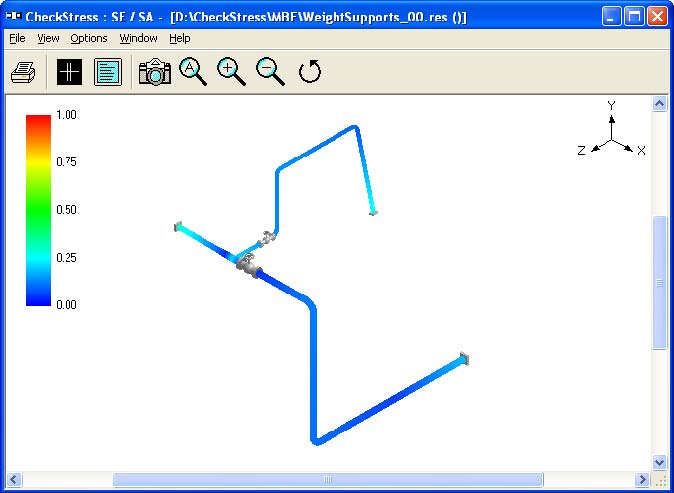Click the horizontal scrollbar right arrow
The width and height of the screenshot is (674, 493).
(643, 479)
